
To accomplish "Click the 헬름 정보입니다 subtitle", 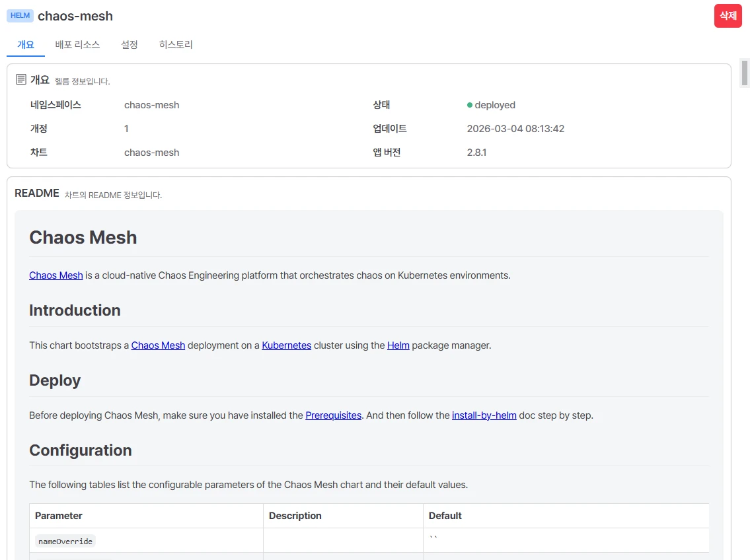I will pyautogui.click(x=83, y=82).
